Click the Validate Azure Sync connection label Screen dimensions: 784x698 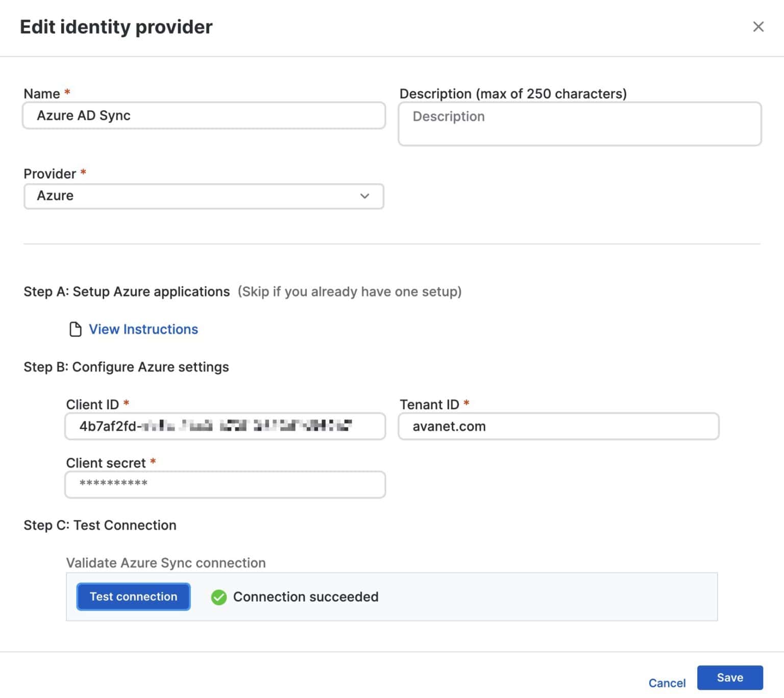click(166, 563)
